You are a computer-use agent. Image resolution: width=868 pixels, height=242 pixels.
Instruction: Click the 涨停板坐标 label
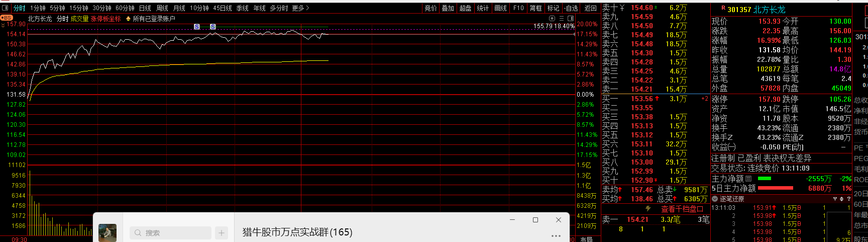click(105, 19)
